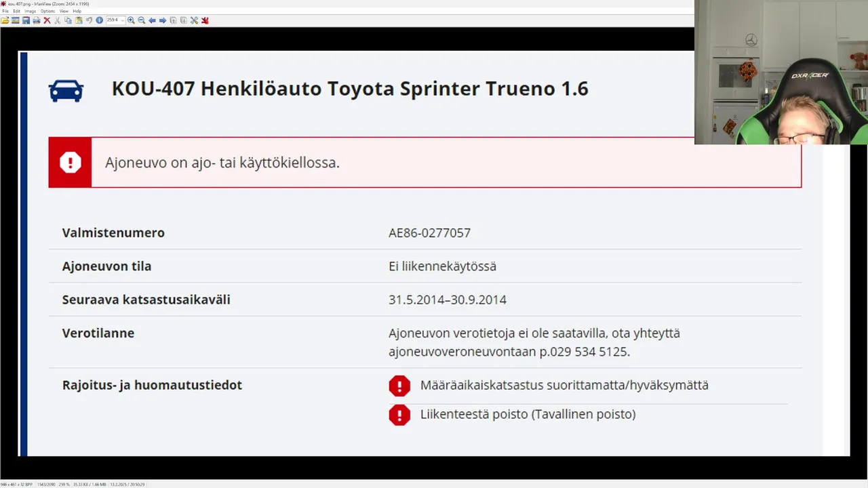Click the chassis number AE86-0277057
868x488 pixels.
[x=429, y=232]
